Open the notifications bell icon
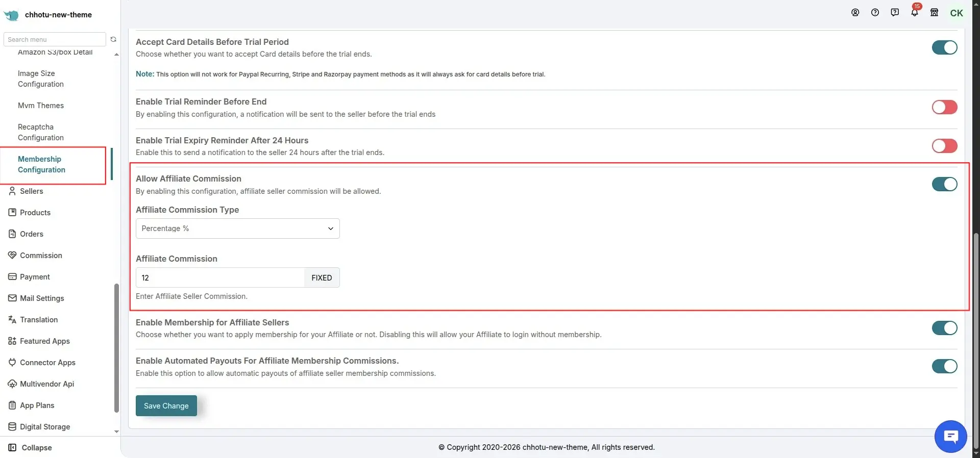The image size is (980, 458). [x=915, y=13]
